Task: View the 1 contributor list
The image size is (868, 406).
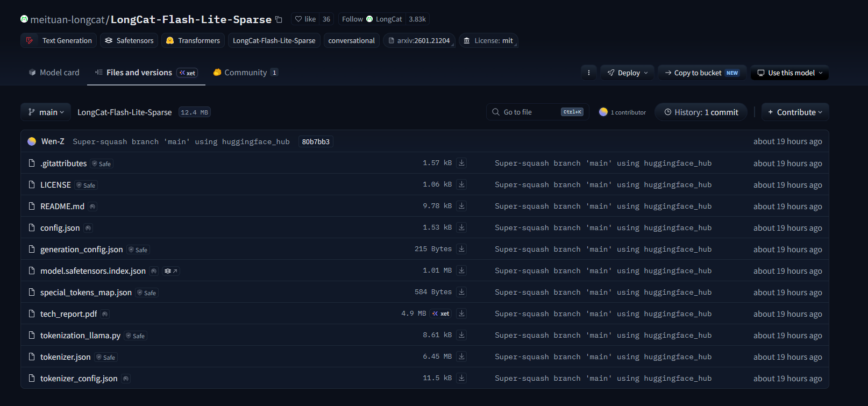Action: point(623,112)
